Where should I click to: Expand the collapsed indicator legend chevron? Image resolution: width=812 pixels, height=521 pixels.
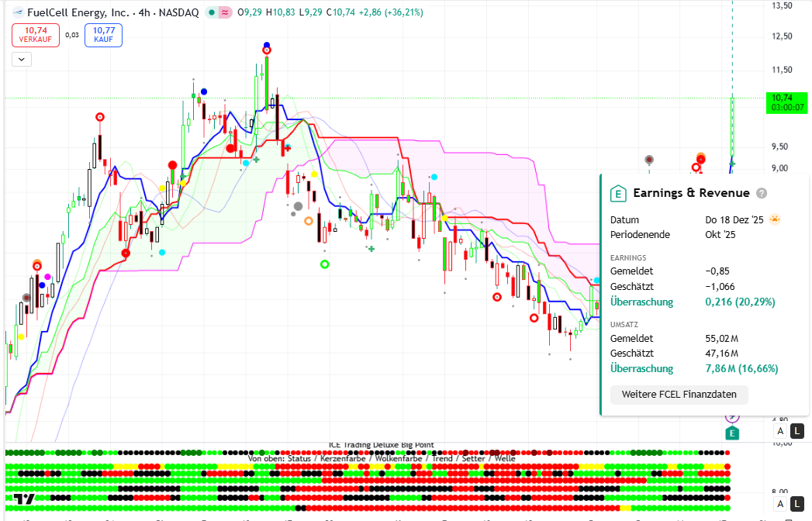coord(21,58)
